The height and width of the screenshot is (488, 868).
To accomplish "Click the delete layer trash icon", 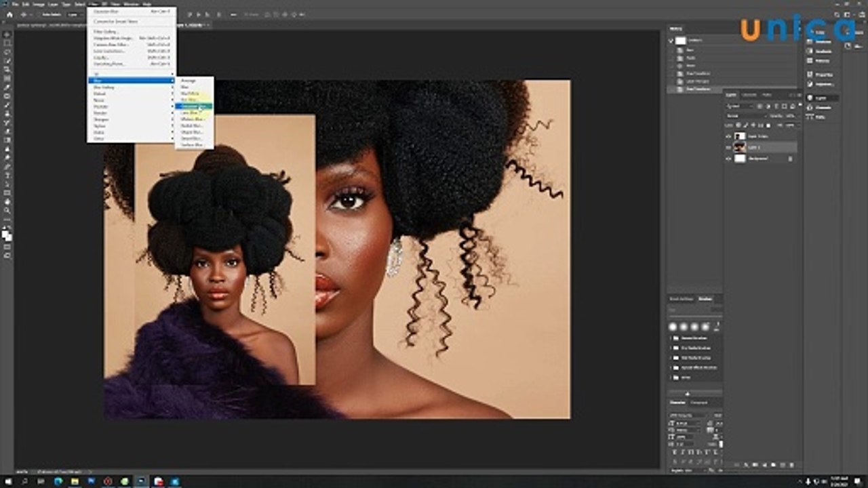I will 791,465.
